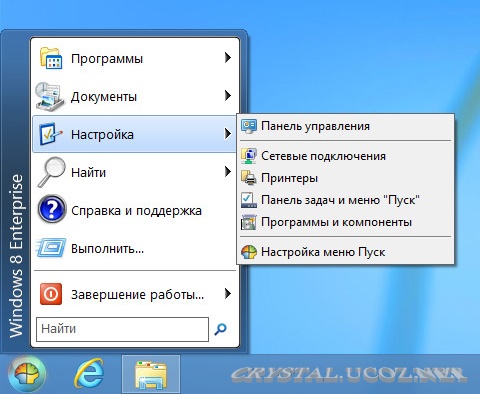Click the Настройка checkmark icon
The height and width of the screenshot is (394, 480).
[50, 134]
